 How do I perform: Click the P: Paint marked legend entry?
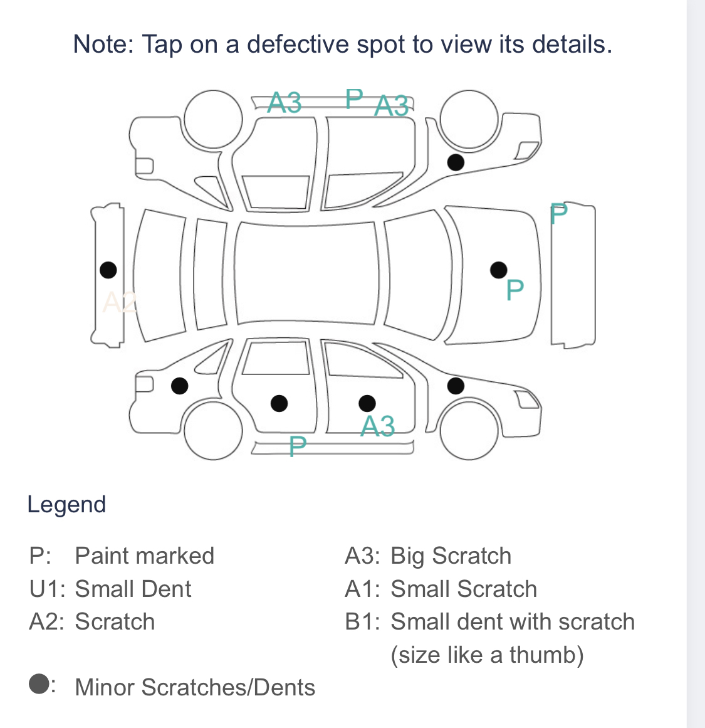tap(122, 556)
